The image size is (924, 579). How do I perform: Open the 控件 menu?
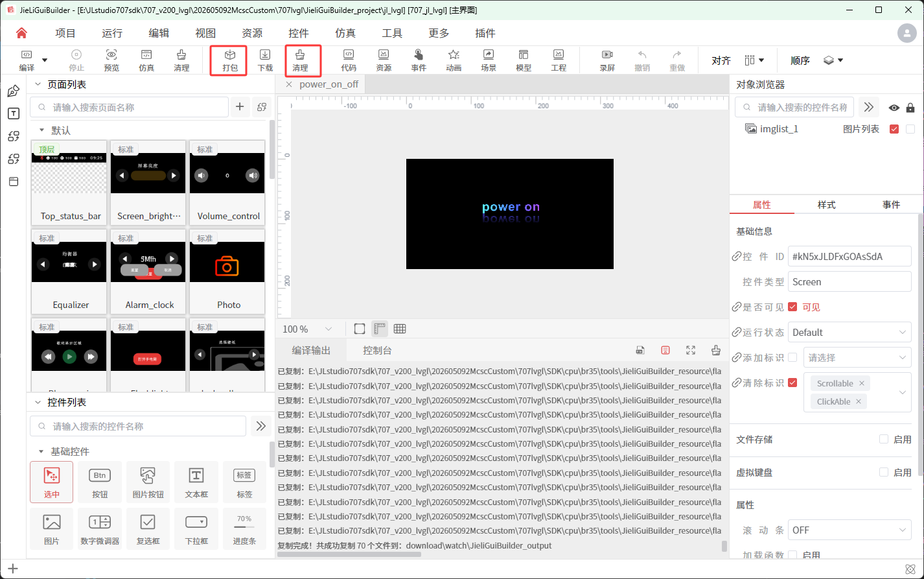point(299,33)
